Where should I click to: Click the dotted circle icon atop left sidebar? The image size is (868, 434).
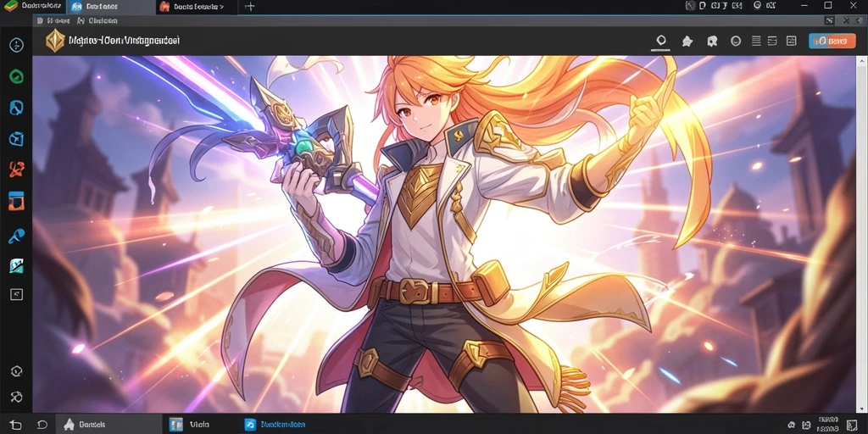click(17, 46)
